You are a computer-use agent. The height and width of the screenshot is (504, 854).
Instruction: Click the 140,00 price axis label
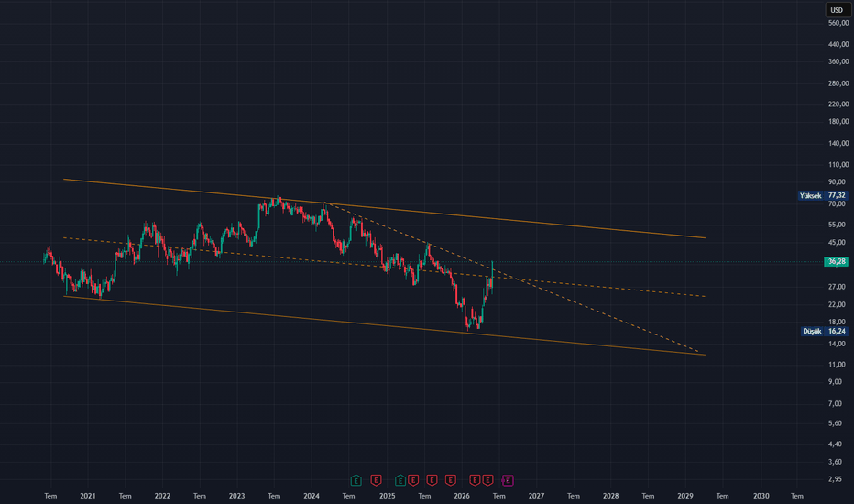tap(838, 143)
